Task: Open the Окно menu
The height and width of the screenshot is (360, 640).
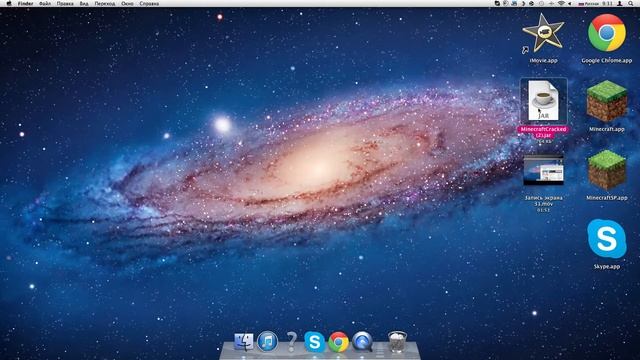Action: click(127, 3)
